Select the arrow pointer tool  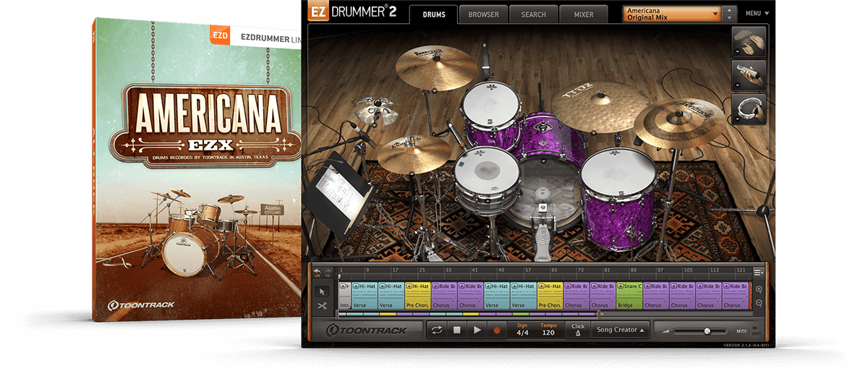click(322, 292)
